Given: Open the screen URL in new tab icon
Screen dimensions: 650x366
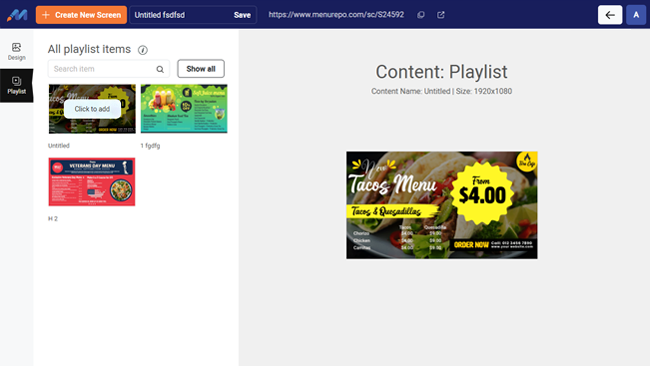Looking at the screenshot, I should [441, 15].
